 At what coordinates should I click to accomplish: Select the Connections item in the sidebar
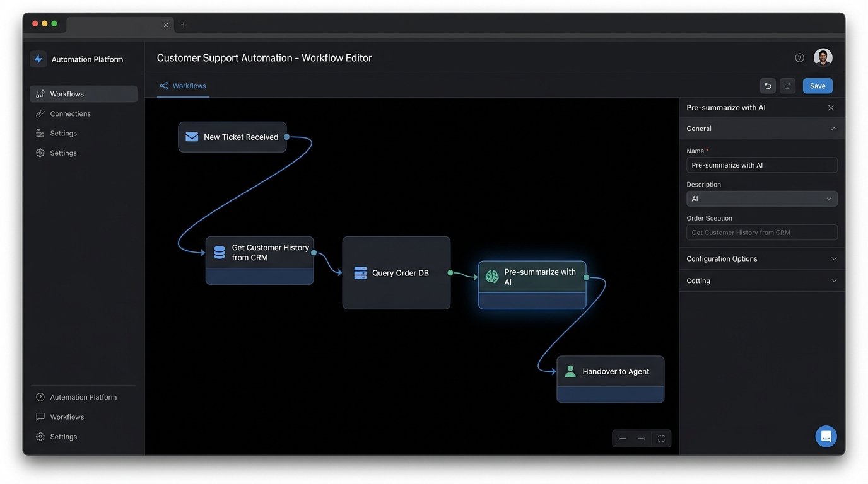pos(70,113)
